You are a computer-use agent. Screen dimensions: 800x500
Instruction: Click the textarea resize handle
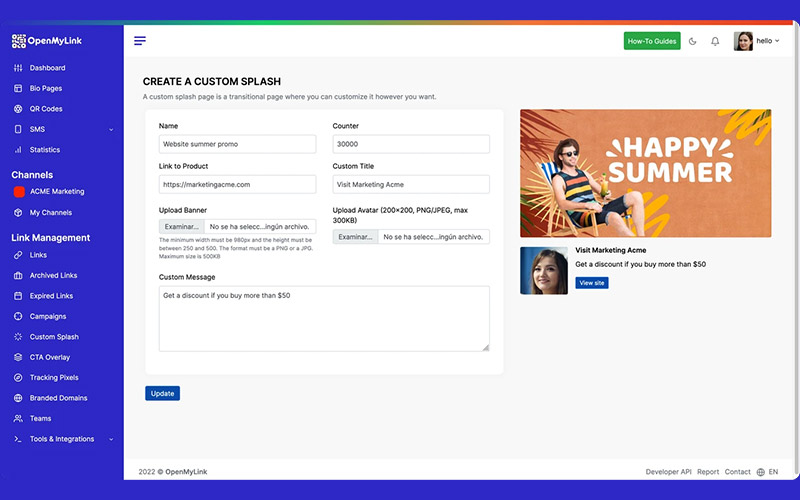tap(486, 347)
